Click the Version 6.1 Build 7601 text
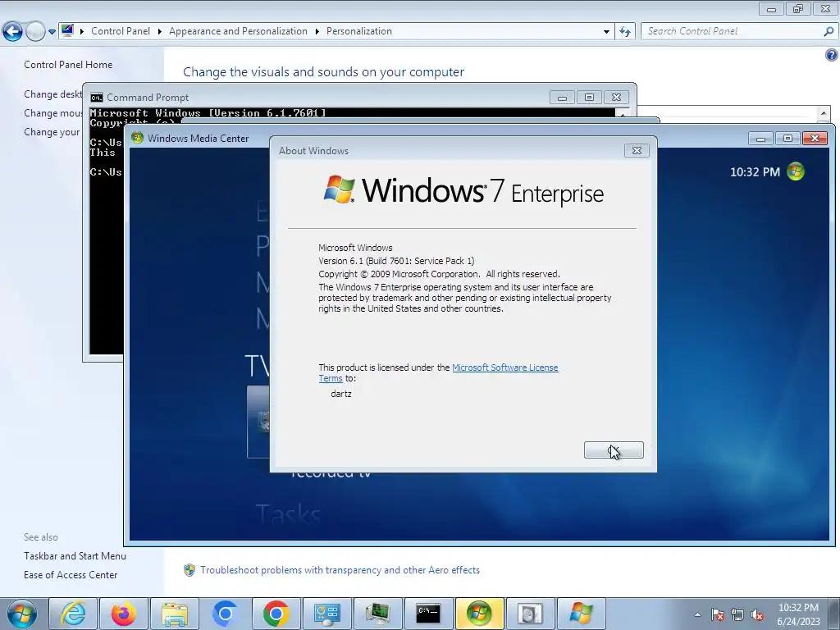 click(x=396, y=261)
